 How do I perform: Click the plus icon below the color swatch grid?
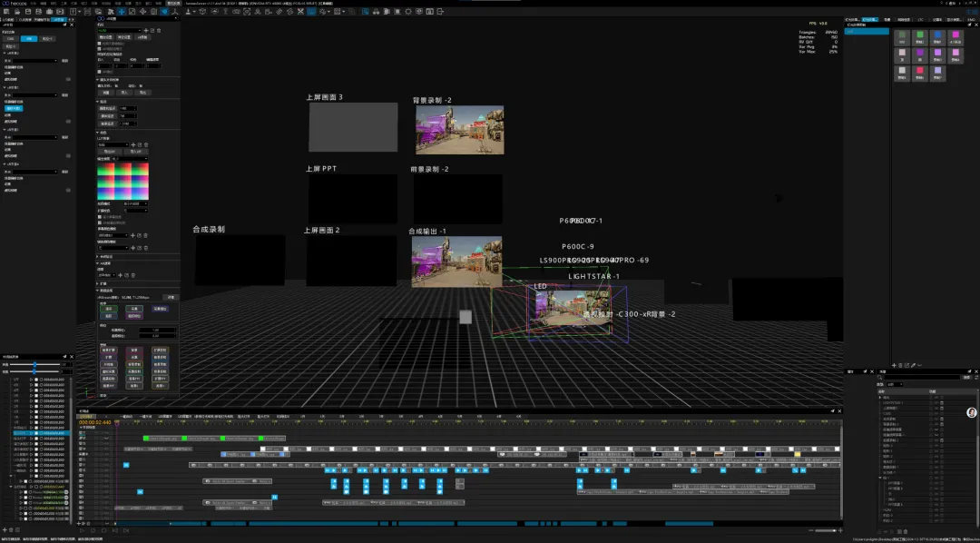(x=895, y=365)
